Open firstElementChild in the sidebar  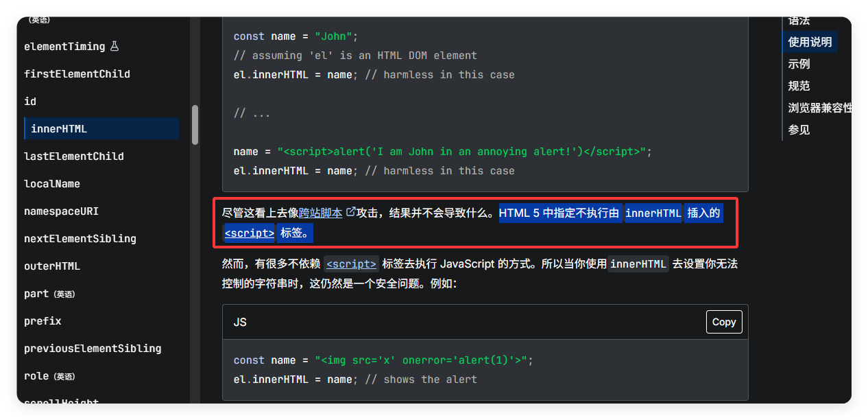77,74
